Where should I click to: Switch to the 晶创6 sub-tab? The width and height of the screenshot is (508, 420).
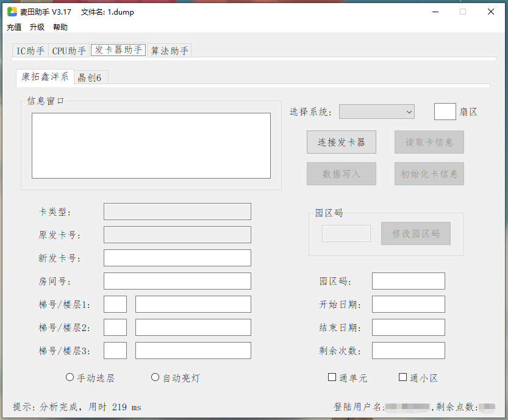pyautogui.click(x=90, y=77)
